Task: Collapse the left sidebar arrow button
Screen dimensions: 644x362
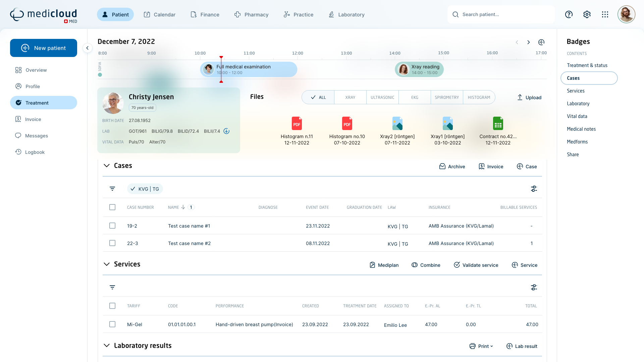Action: click(x=87, y=48)
